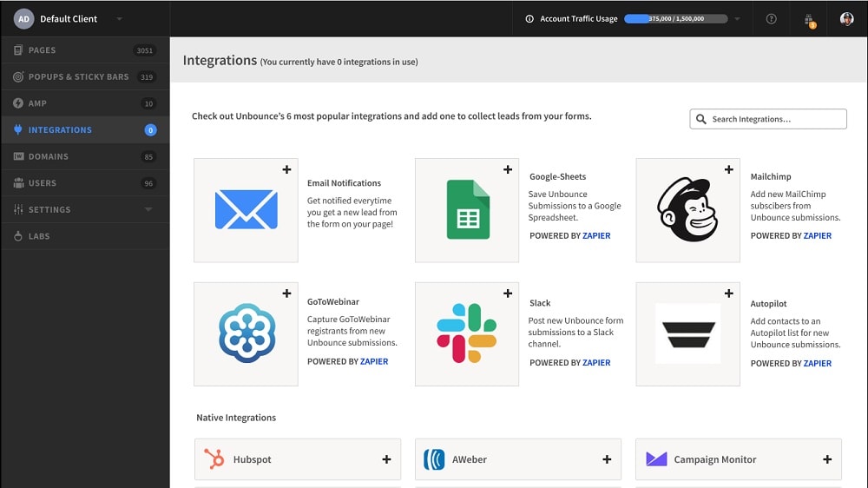
Task: Open the Default Client dropdown arrow
Action: coord(119,19)
